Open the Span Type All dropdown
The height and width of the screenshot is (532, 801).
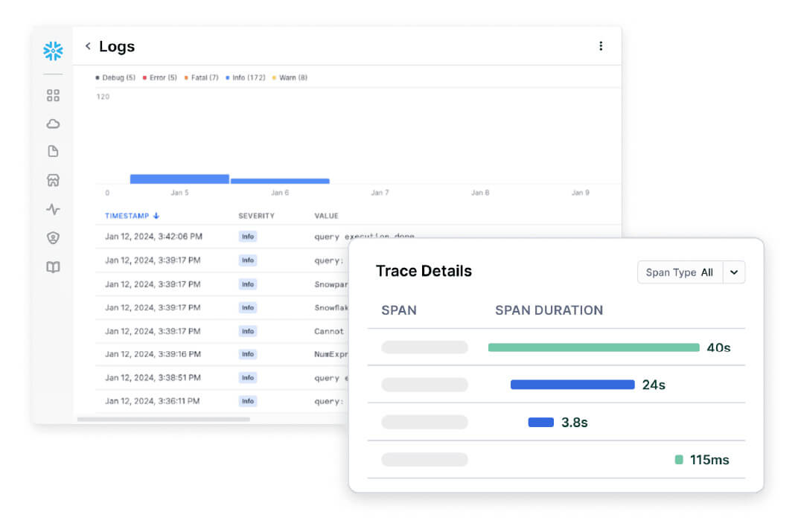(679, 272)
